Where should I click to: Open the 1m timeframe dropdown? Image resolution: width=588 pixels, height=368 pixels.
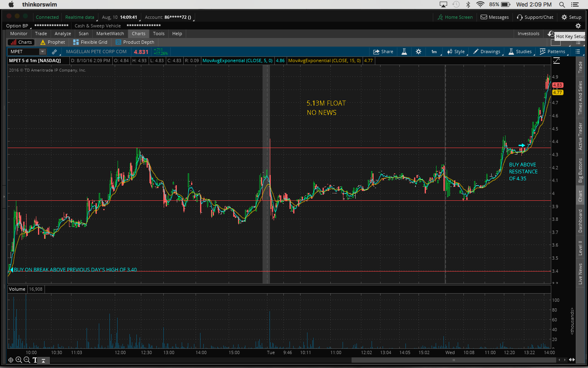click(x=434, y=52)
